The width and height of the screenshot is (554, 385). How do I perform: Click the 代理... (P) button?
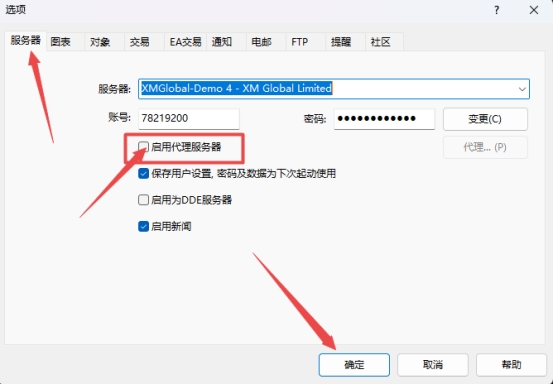[x=485, y=147]
